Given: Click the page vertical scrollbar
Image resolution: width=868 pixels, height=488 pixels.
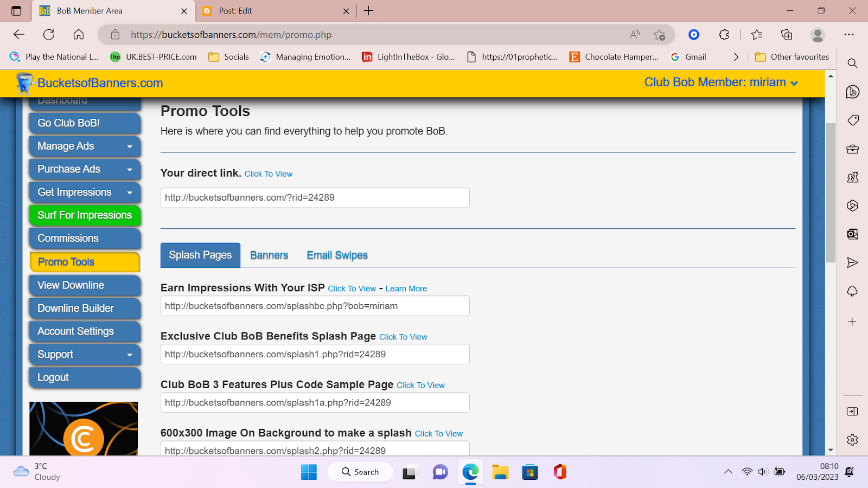Looking at the screenshot, I should coord(831,192).
